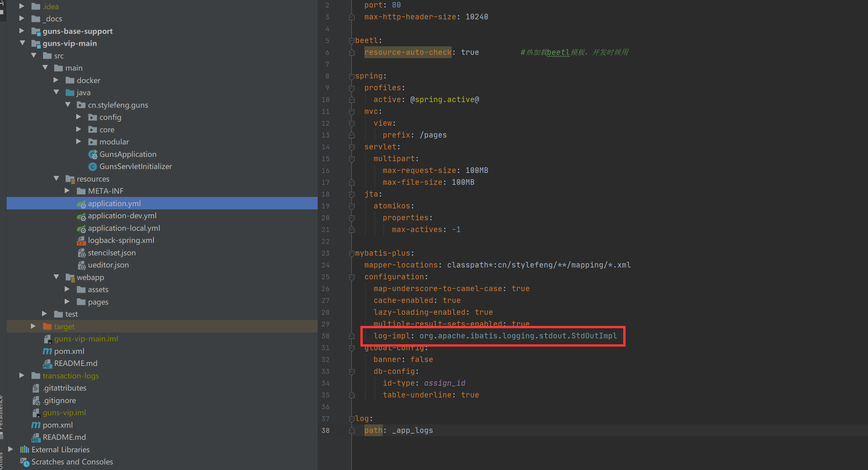
Task: Expand the config package
Action: click(x=79, y=117)
